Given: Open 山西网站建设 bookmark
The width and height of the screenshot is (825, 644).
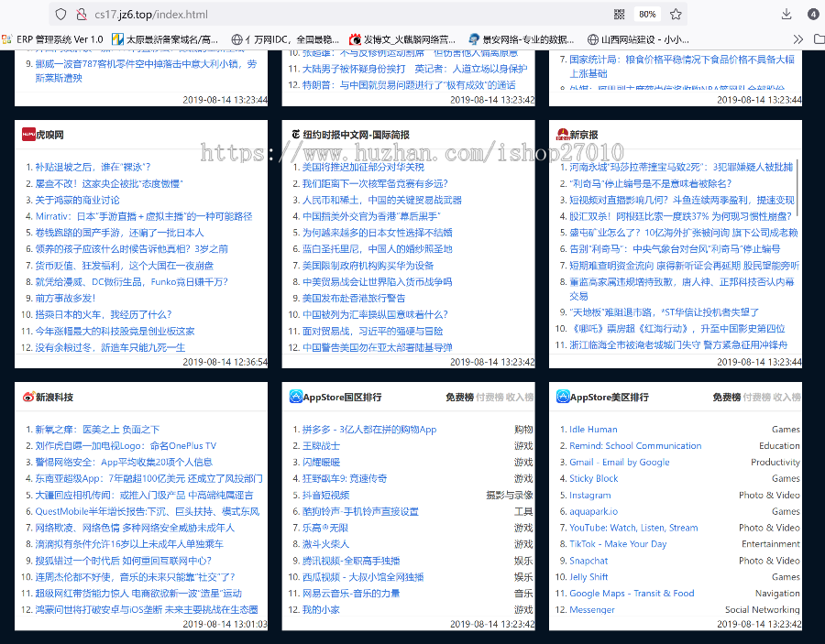Looking at the screenshot, I should click(x=638, y=38).
